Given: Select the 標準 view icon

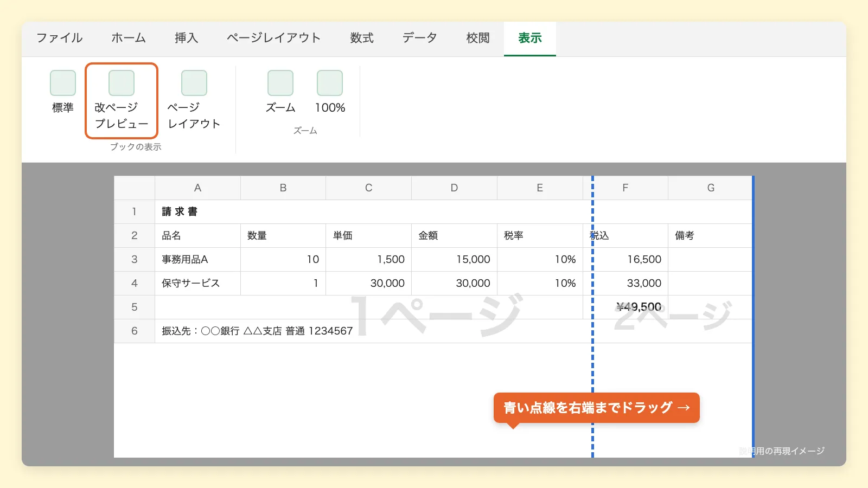Looking at the screenshot, I should [63, 83].
